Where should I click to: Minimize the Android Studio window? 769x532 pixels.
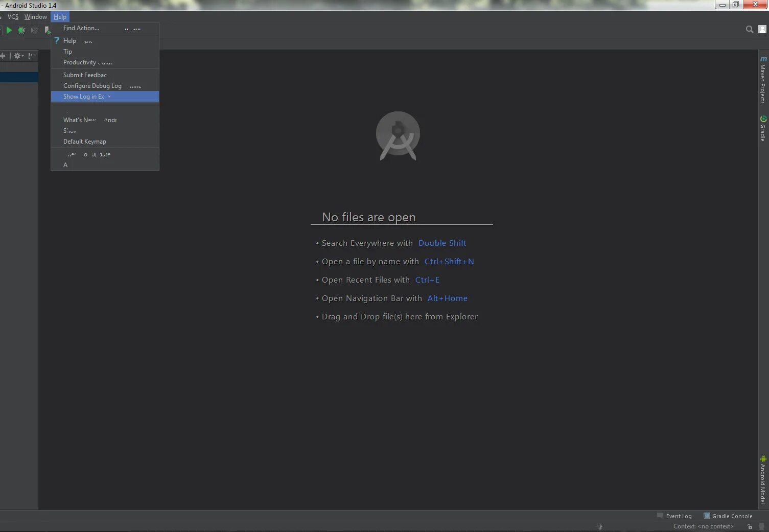tap(722, 5)
